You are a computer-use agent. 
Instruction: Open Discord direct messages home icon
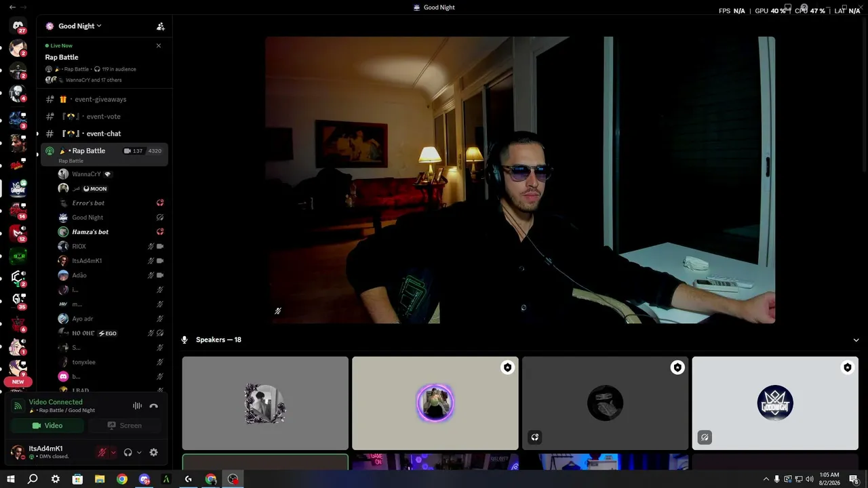[18, 26]
